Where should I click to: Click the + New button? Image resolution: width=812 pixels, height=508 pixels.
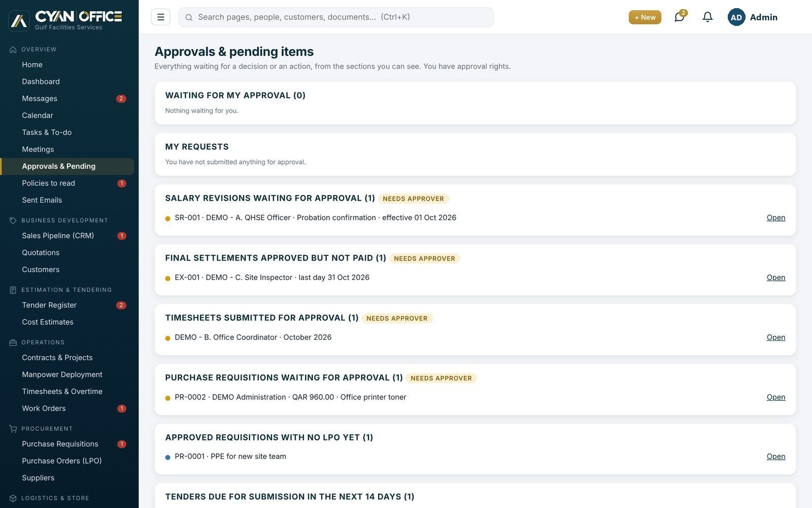pyautogui.click(x=645, y=17)
